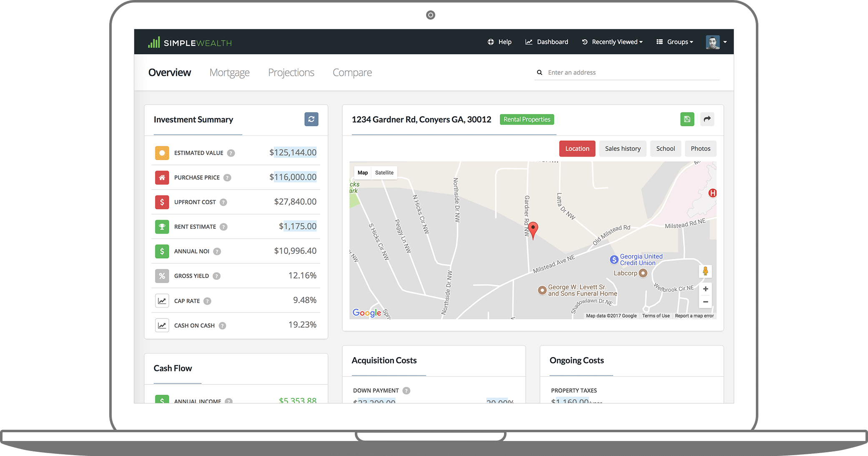Click Report a map error link
Screen dimensions: 868x456
tap(694, 316)
